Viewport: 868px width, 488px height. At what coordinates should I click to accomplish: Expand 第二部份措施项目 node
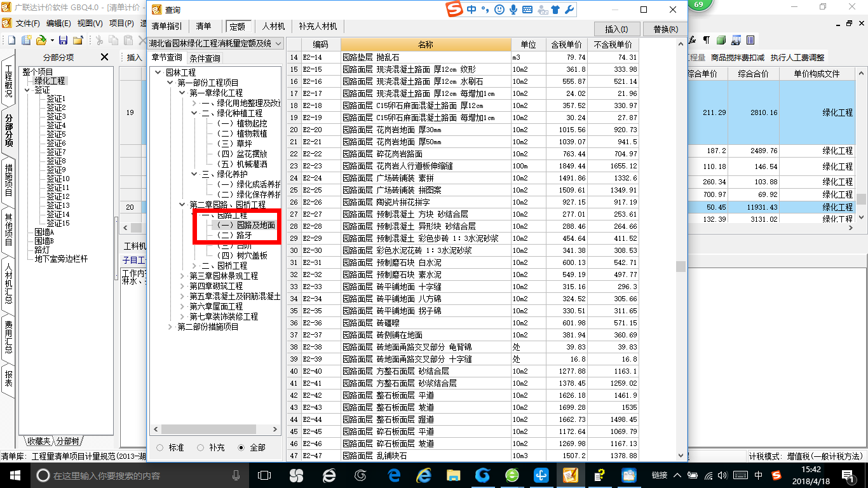[x=170, y=327]
